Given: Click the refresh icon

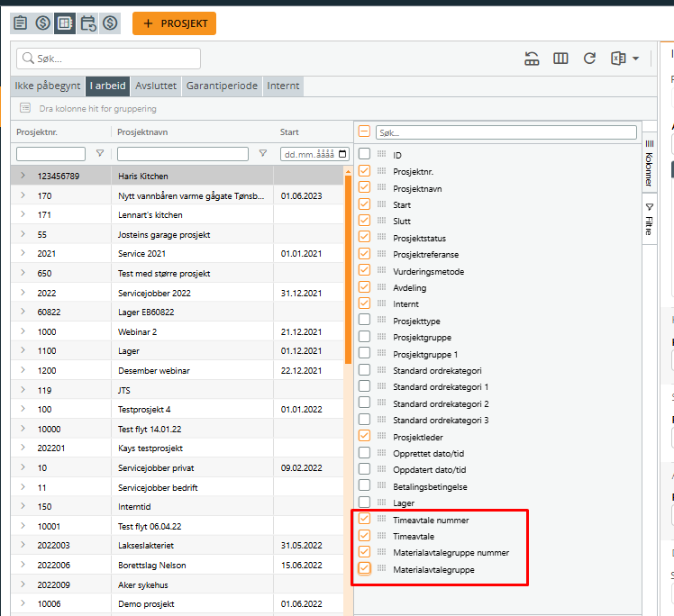Looking at the screenshot, I should tap(589, 59).
